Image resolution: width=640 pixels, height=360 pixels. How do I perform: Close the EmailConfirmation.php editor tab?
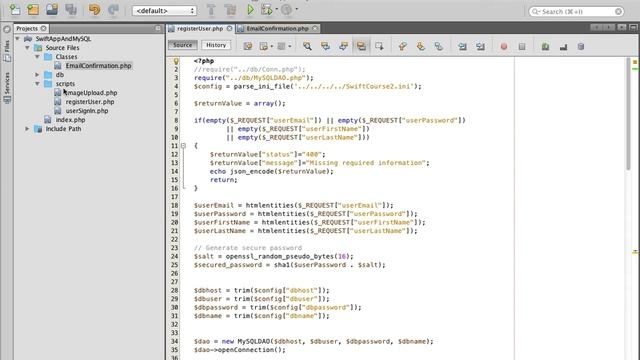tap(315, 28)
